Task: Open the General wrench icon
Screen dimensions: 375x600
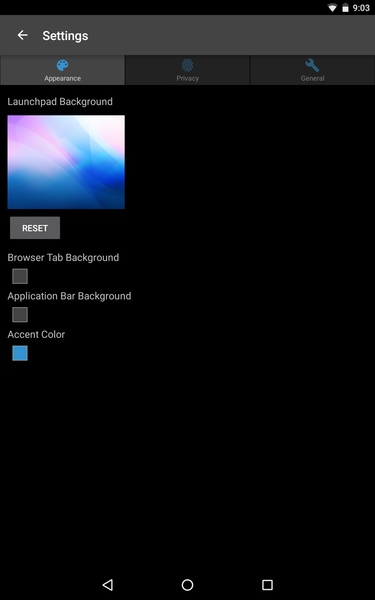Action: 312,65
